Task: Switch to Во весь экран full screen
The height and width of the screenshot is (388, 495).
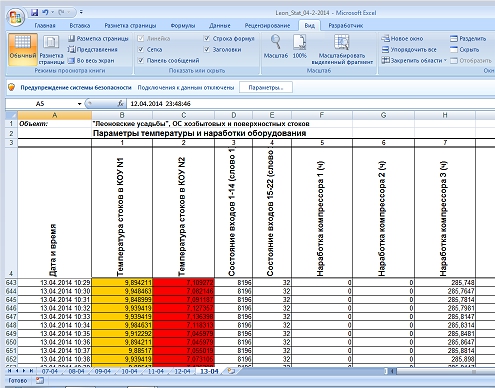Action: (x=91, y=61)
